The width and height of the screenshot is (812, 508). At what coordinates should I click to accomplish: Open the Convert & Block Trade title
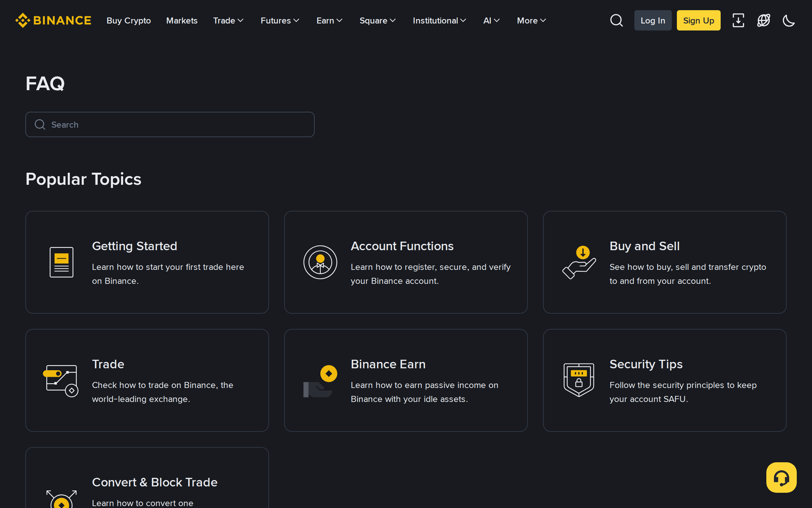[x=155, y=483]
